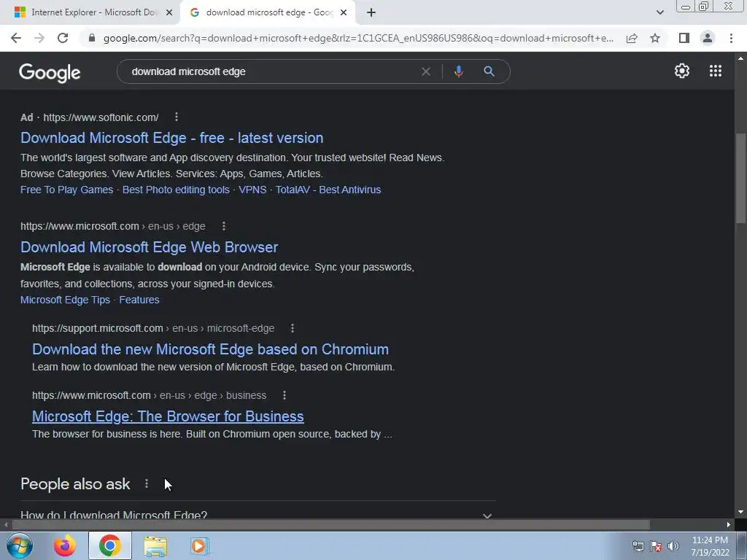Open Download Microsoft Edge free latest version
This screenshot has height=560, width=747.
click(172, 138)
